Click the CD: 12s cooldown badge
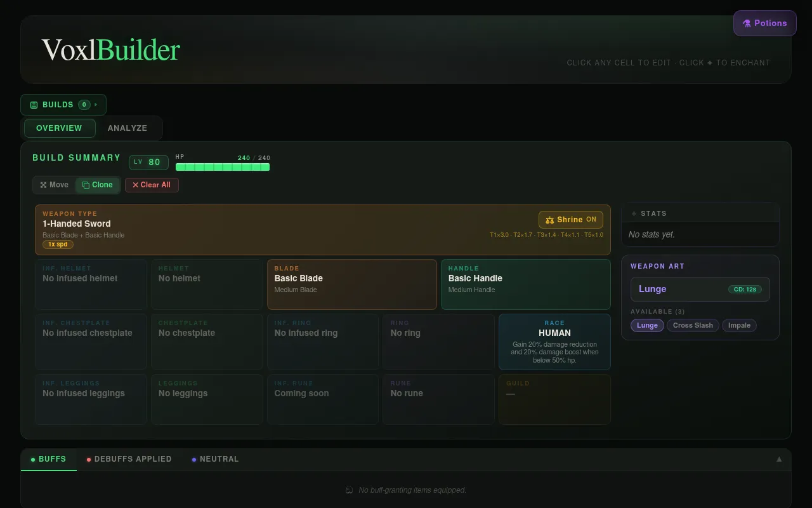This screenshot has height=508, width=812. tap(745, 290)
